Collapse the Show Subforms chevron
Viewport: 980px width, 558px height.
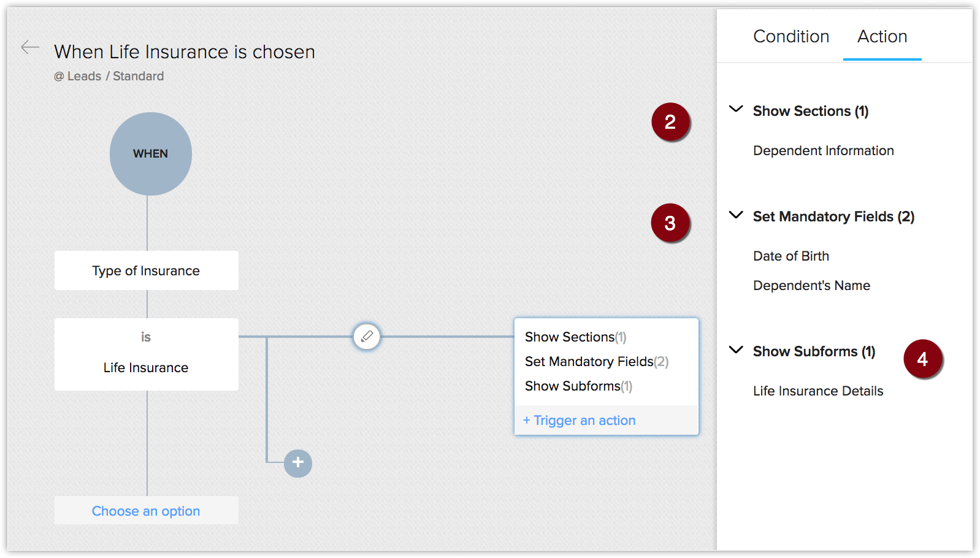coord(736,350)
